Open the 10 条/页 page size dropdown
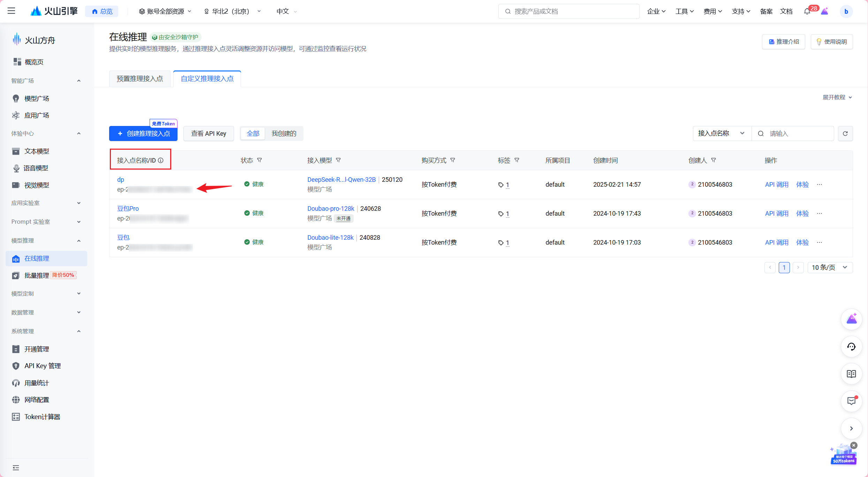This screenshot has height=477, width=868. pos(830,268)
